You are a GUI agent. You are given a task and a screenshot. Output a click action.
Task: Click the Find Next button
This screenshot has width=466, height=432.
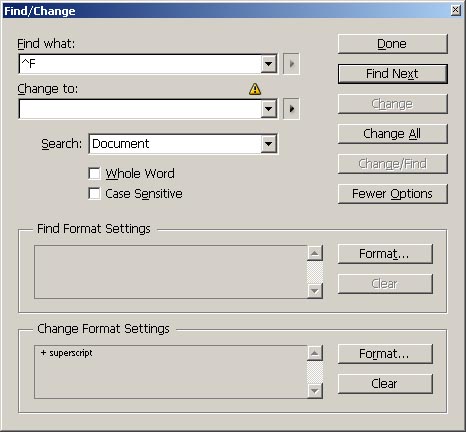(393, 74)
